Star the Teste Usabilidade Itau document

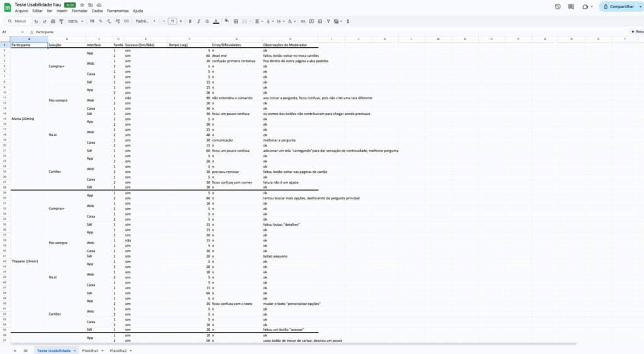(82, 4)
